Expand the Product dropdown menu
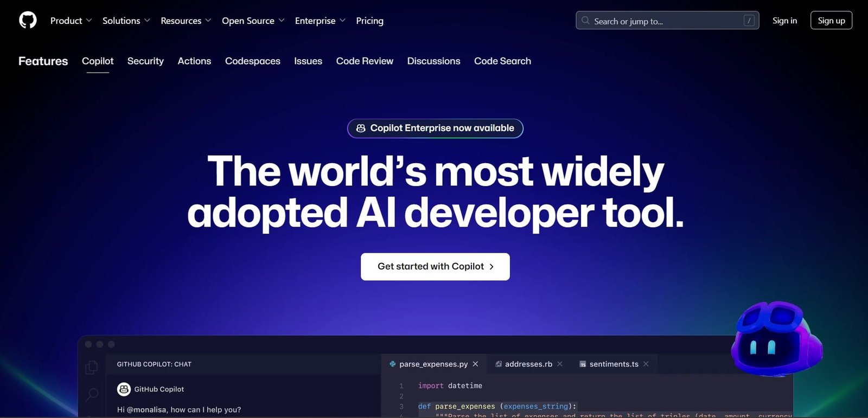The height and width of the screenshot is (418, 868). (71, 21)
